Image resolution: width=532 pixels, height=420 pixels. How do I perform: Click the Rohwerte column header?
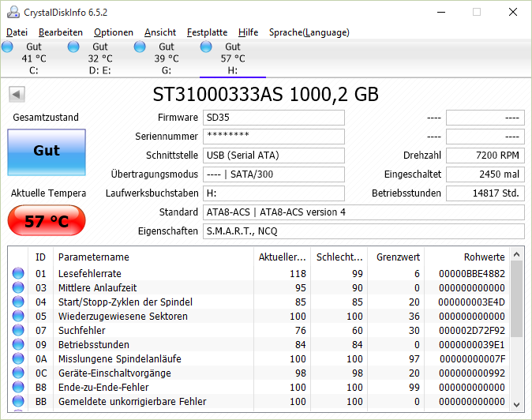[467, 257]
